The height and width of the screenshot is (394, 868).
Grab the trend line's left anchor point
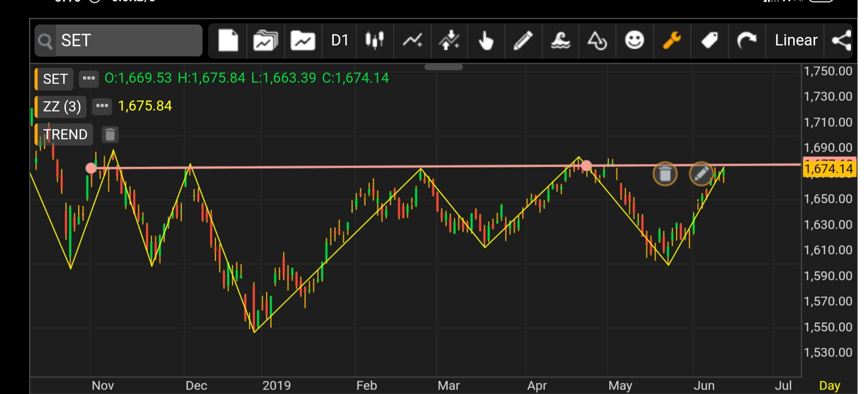pyautogui.click(x=91, y=168)
